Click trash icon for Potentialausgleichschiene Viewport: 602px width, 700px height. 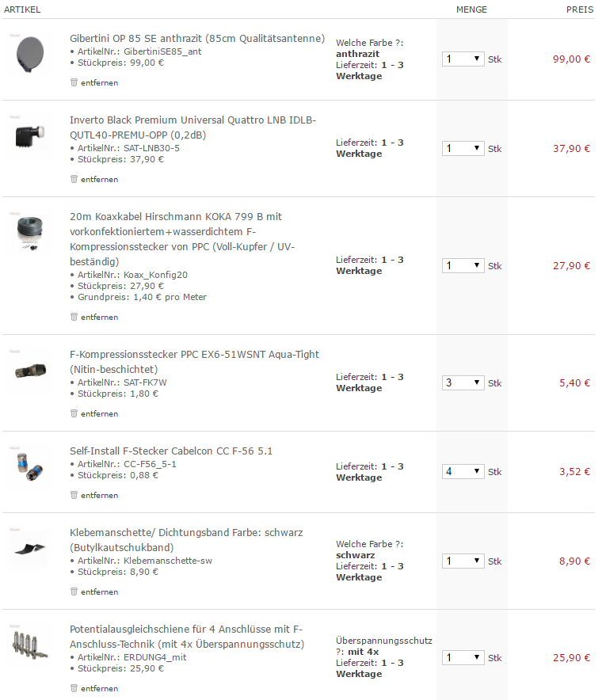pos(74,688)
